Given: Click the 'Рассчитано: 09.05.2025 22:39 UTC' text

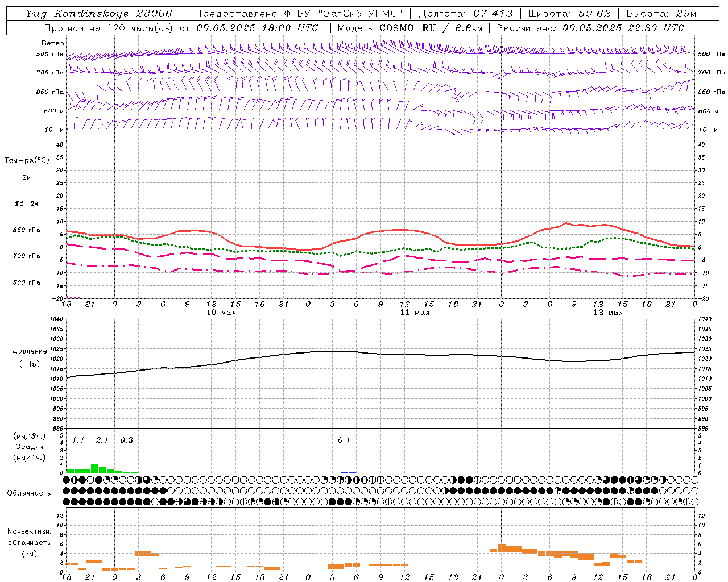Looking at the screenshot, I should (590, 28).
